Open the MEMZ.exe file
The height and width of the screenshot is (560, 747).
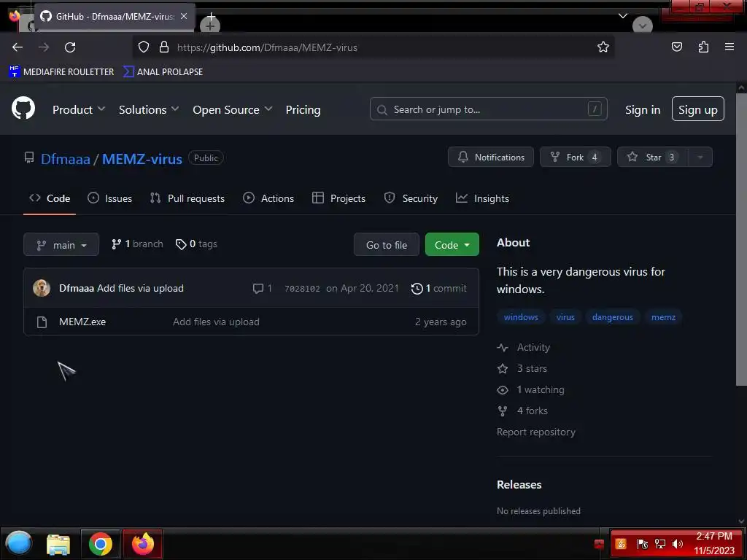coord(82,322)
